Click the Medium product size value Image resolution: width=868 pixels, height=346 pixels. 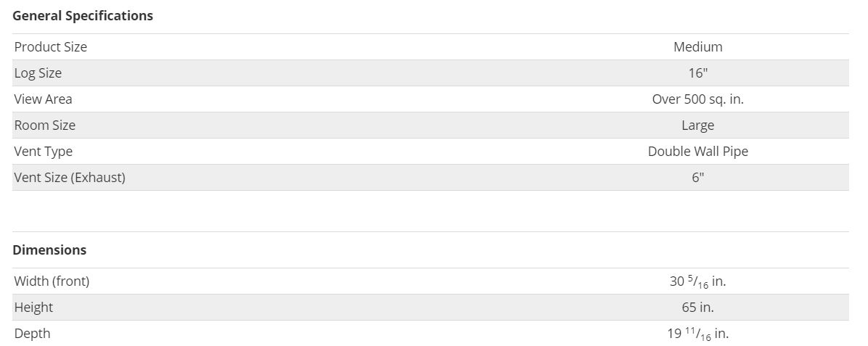(697, 47)
